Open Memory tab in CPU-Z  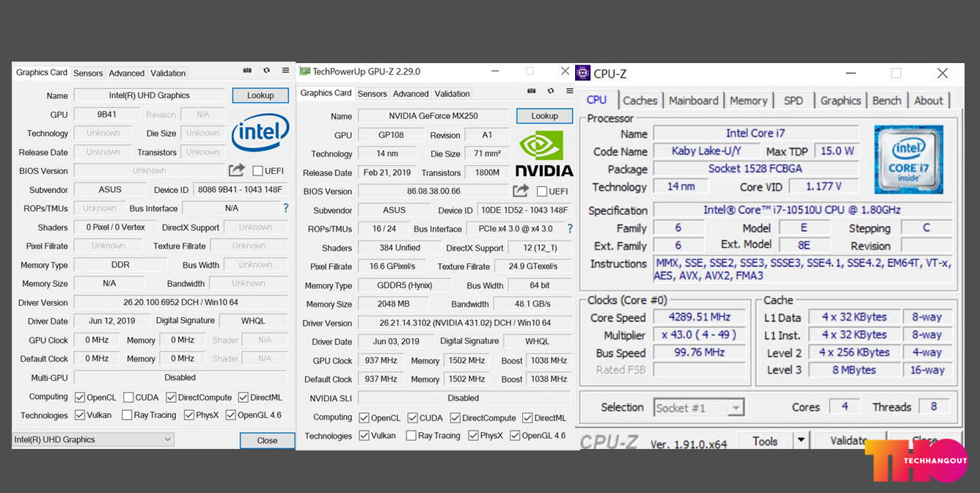point(748,101)
